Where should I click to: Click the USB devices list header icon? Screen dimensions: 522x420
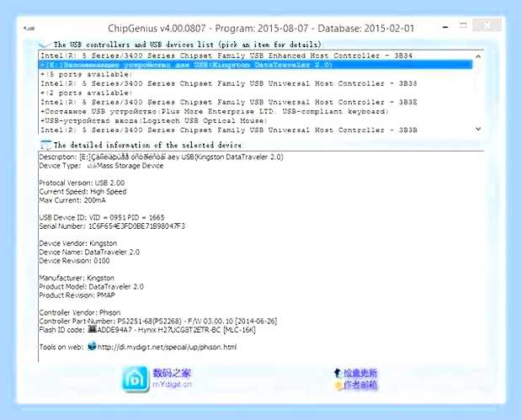[45, 45]
